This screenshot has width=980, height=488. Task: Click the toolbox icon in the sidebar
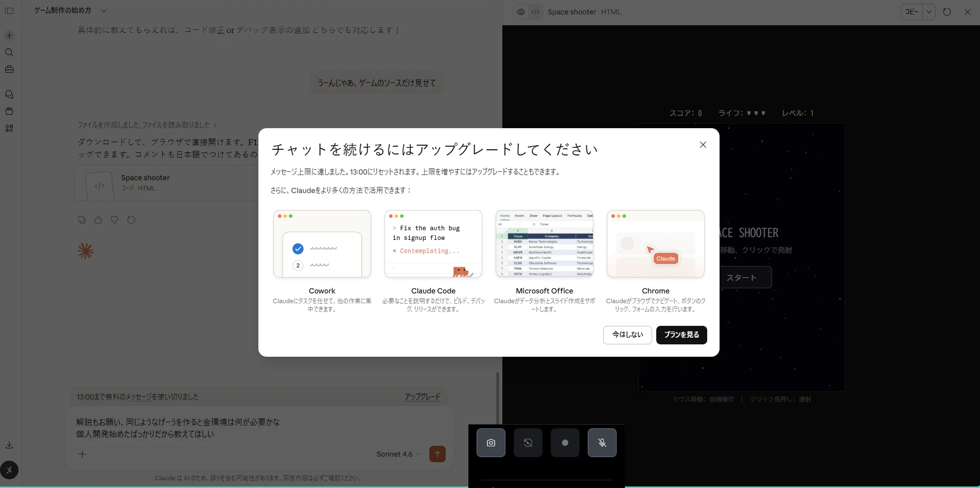pos(9,69)
